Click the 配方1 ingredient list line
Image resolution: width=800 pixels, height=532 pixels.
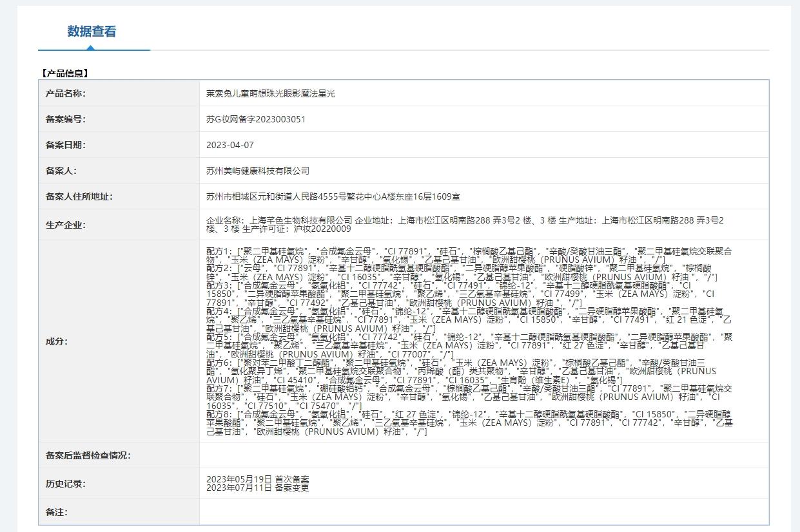point(464,251)
